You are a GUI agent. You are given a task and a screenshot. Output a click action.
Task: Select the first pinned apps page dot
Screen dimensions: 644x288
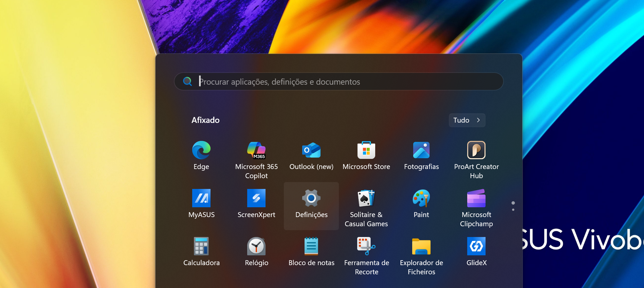click(x=513, y=203)
